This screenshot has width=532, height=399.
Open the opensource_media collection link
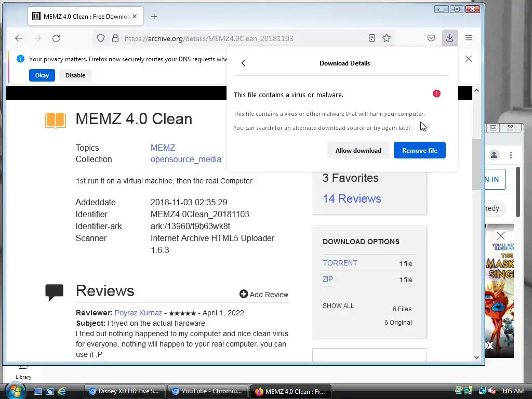coord(186,159)
